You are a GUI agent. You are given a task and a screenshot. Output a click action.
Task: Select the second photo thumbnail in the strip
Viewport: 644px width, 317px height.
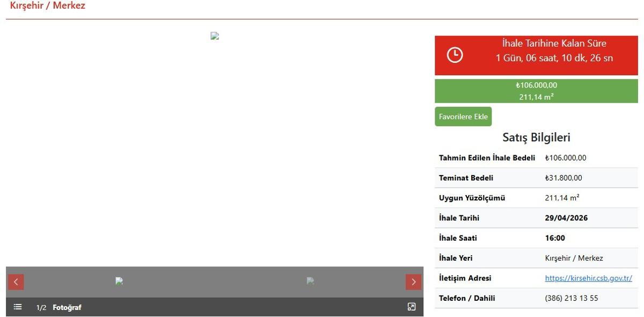pos(310,281)
